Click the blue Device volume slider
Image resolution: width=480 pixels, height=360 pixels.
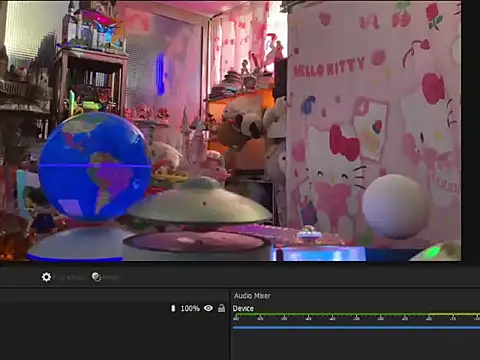[356, 328]
